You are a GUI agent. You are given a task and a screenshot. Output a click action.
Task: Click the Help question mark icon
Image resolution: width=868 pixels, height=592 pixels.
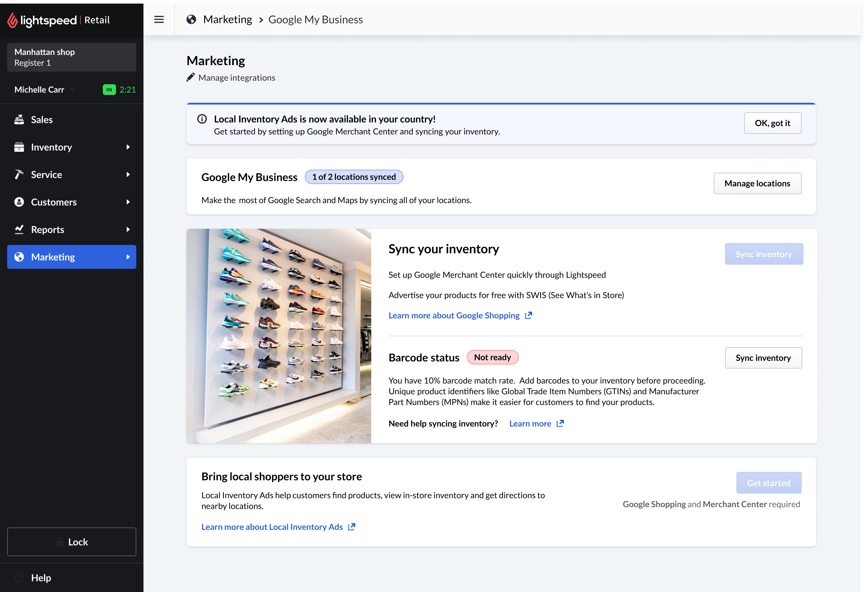[19, 577]
